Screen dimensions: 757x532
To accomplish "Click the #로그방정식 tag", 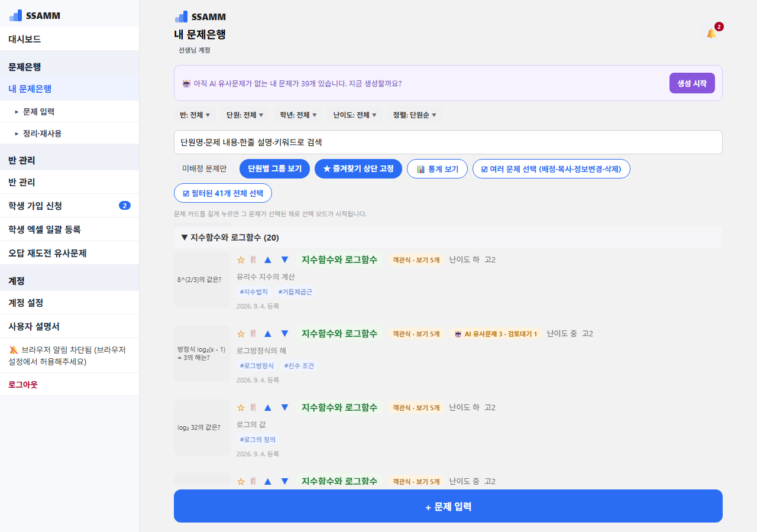I will (257, 366).
